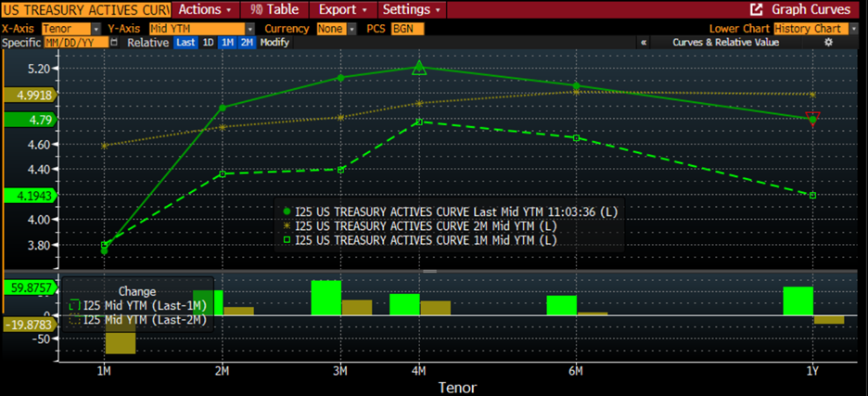Toggle the I25 Mid YTM (Last-2M) change series
The image size is (868, 396).
(136, 320)
